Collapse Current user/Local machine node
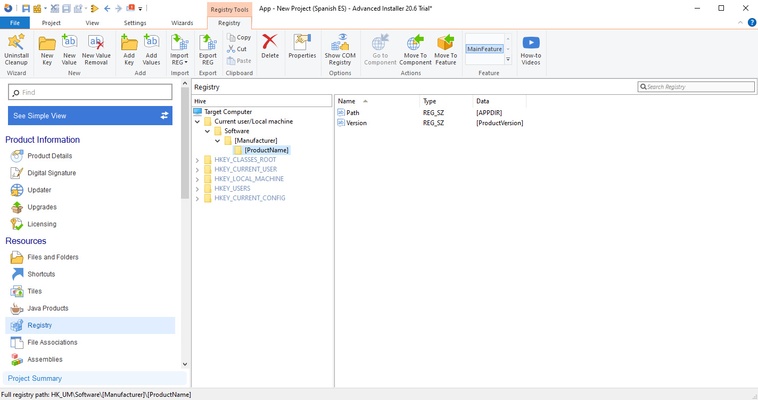 tap(197, 121)
